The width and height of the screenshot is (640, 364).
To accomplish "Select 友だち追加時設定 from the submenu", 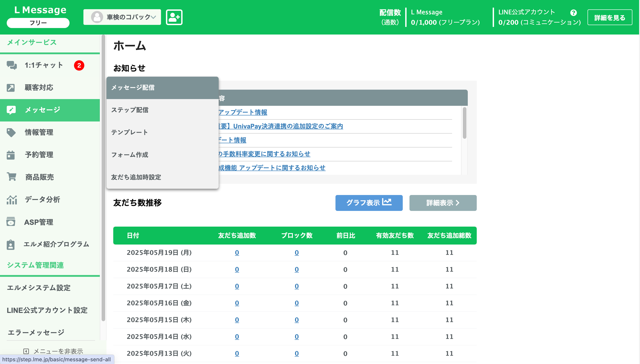I will [163, 177].
